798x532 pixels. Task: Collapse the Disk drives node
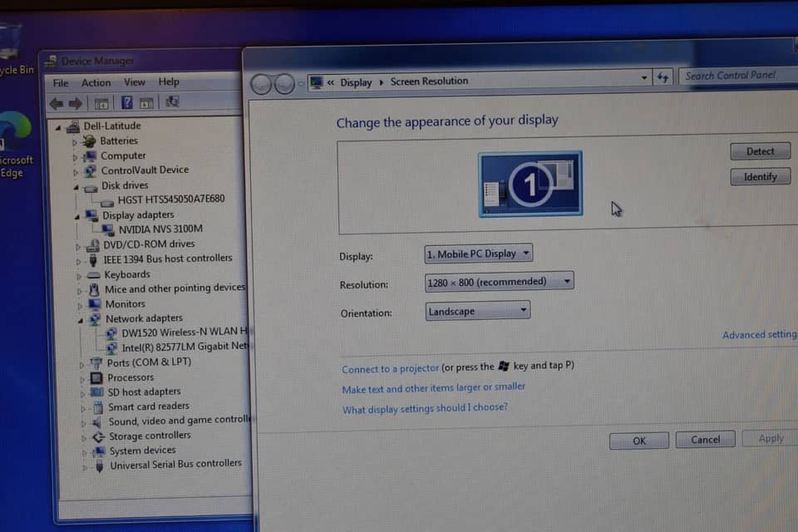coord(76,187)
